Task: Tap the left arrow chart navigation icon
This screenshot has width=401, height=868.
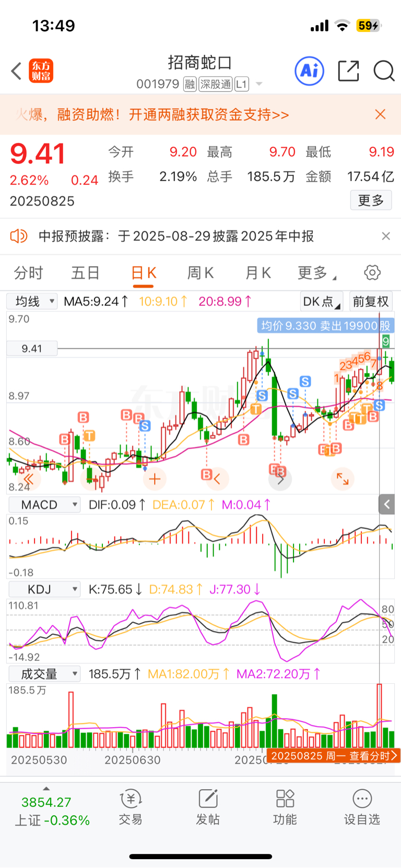Action: click(x=218, y=479)
